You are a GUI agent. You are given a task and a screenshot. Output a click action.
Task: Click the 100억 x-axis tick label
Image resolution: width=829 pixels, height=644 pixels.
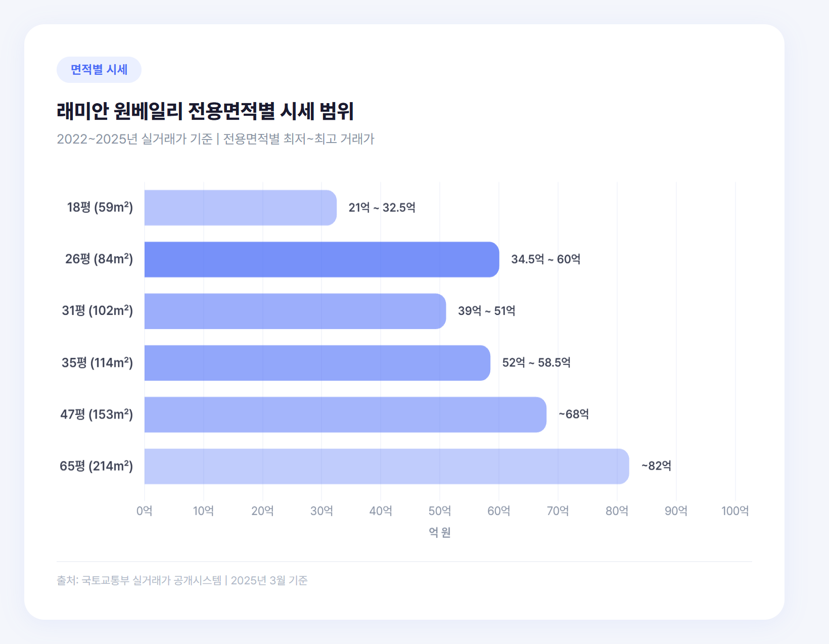[x=735, y=511]
